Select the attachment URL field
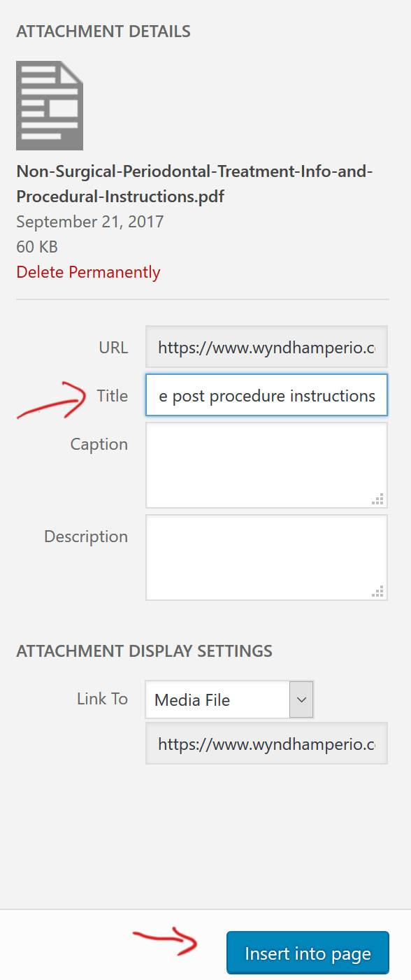The image size is (411, 980). 266,347
